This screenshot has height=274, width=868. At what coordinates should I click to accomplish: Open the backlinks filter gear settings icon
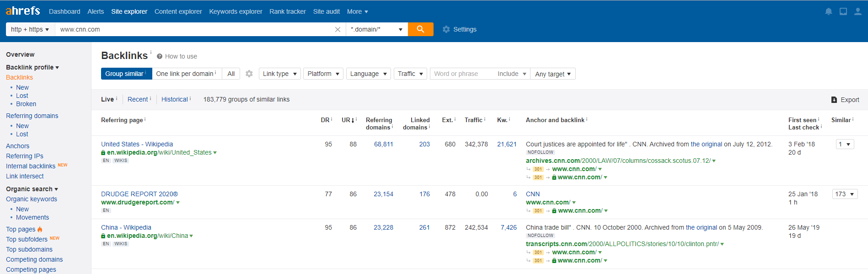point(249,74)
